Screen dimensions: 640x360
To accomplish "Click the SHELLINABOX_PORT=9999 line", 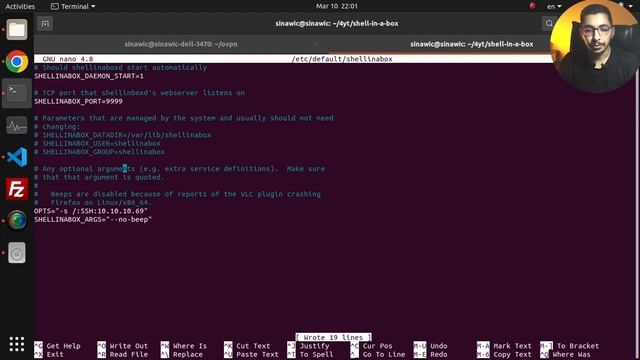I will point(78,101).
